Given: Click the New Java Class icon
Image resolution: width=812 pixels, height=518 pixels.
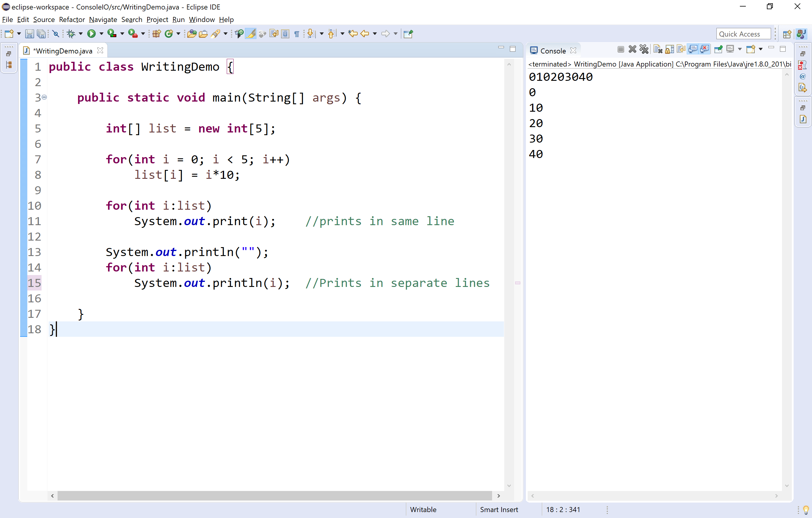Looking at the screenshot, I should (169, 34).
